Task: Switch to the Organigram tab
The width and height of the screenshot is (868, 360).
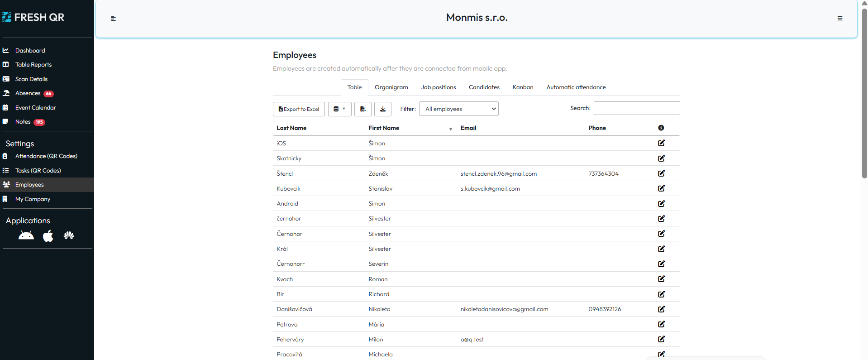Action: coord(391,87)
